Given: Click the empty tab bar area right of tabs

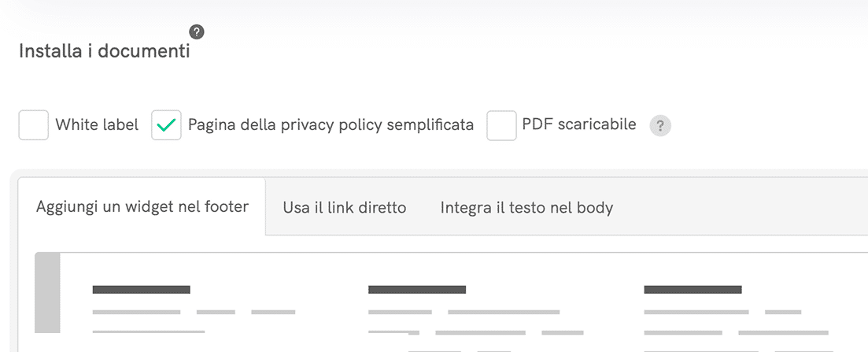Looking at the screenshot, I should [x=740, y=208].
